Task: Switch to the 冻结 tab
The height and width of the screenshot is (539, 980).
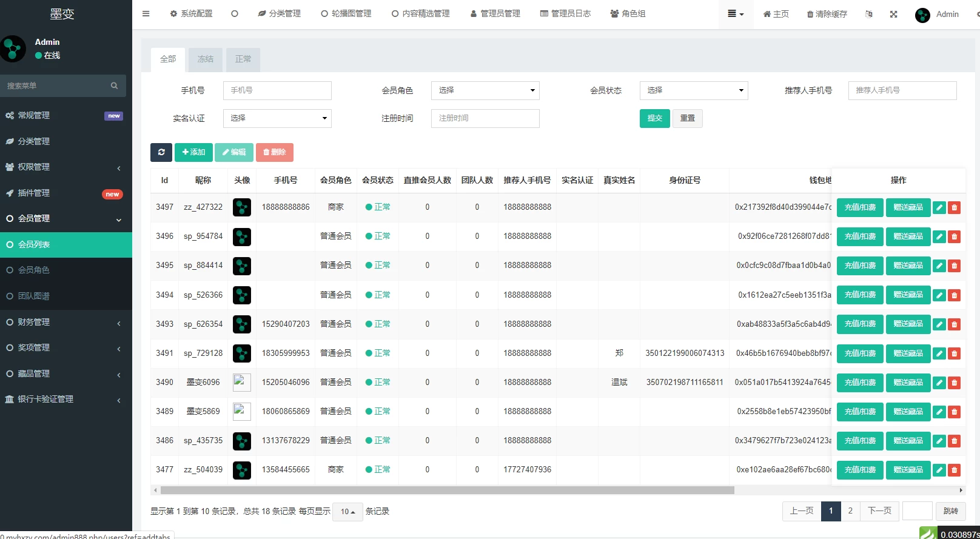Action: point(206,59)
